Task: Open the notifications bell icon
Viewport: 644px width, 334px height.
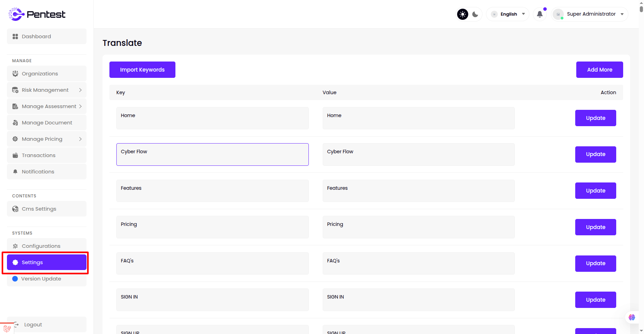Action: 539,14
